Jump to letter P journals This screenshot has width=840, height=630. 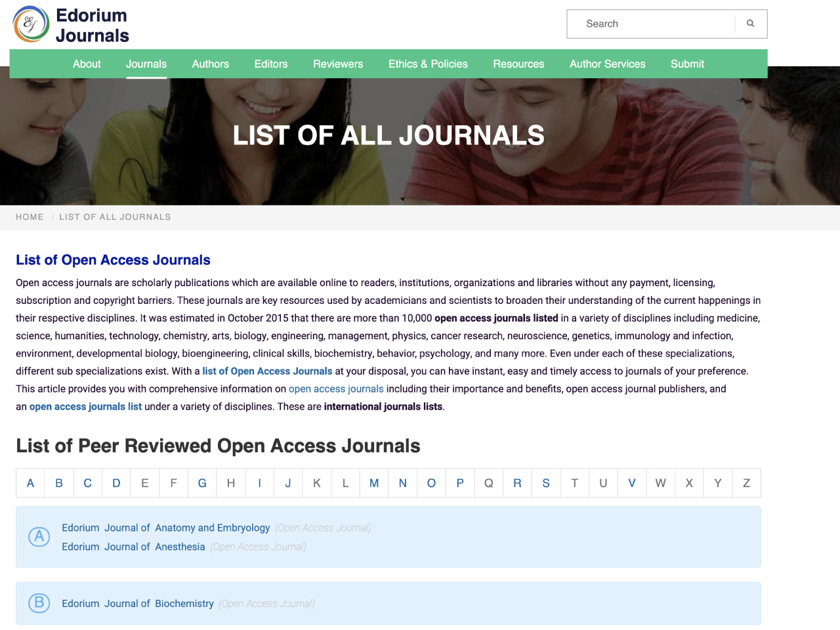pos(460,483)
